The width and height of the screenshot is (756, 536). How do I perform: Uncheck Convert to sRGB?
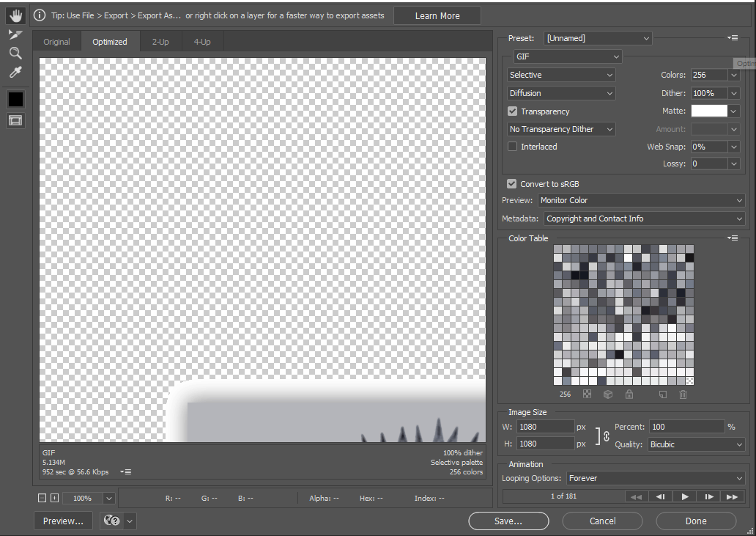click(x=511, y=183)
